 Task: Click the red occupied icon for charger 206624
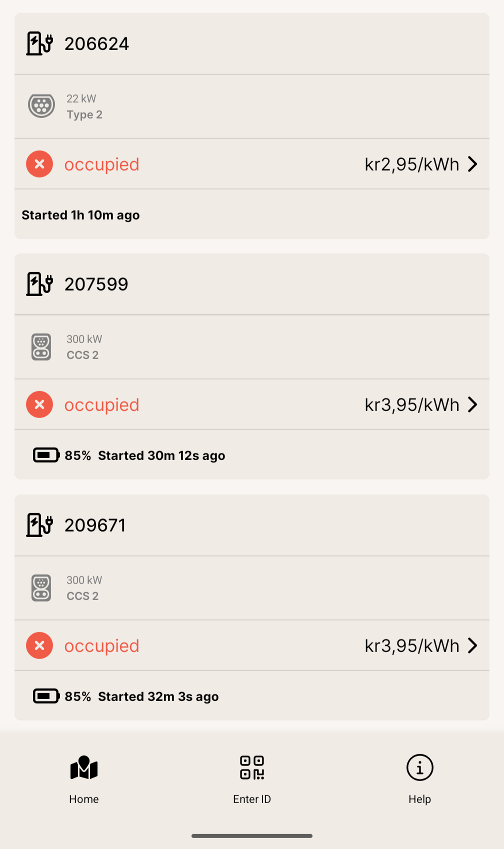point(39,164)
